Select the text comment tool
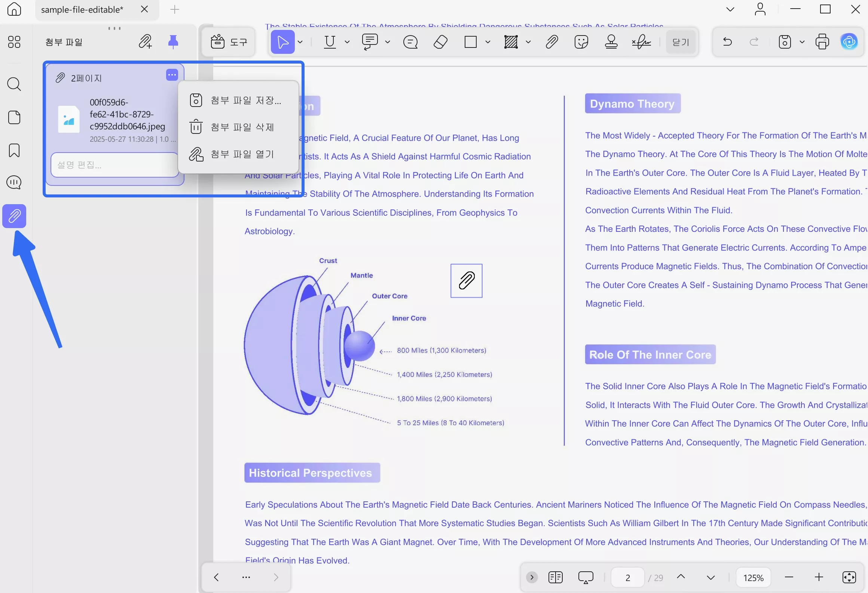 coord(370,42)
